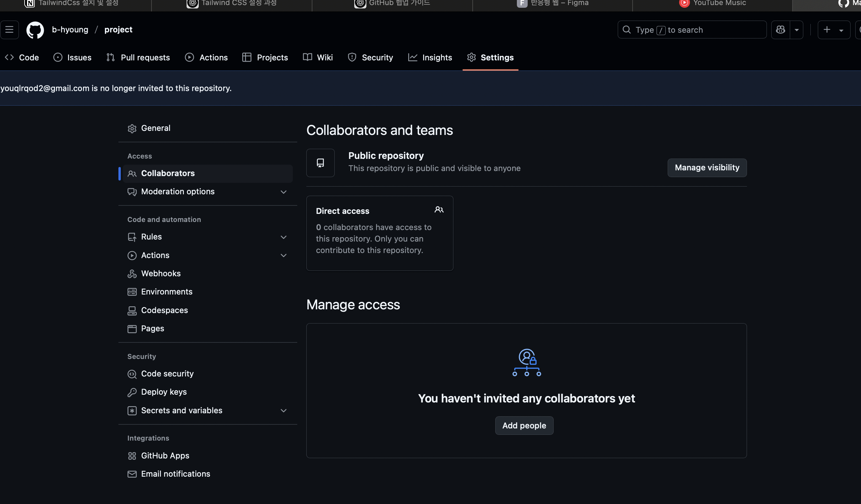Viewport: 861px width, 504px height.
Task: Select Webhooks in the sidebar
Action: tap(161, 273)
